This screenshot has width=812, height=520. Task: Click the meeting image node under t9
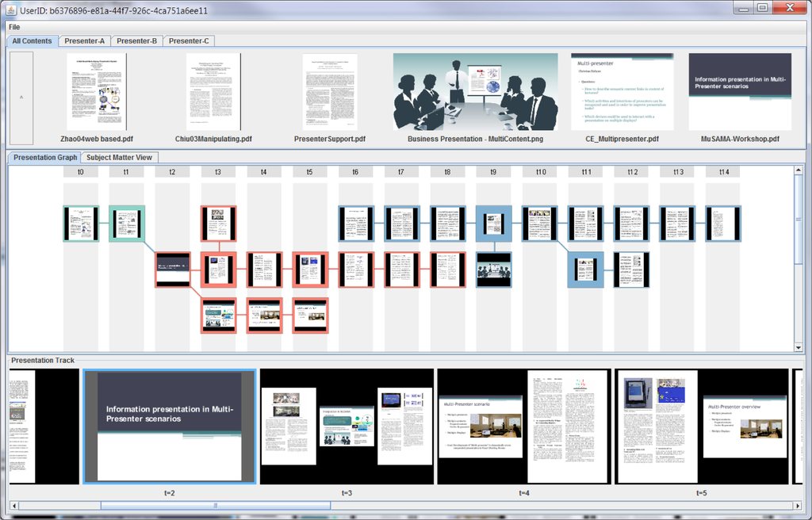[x=493, y=270]
